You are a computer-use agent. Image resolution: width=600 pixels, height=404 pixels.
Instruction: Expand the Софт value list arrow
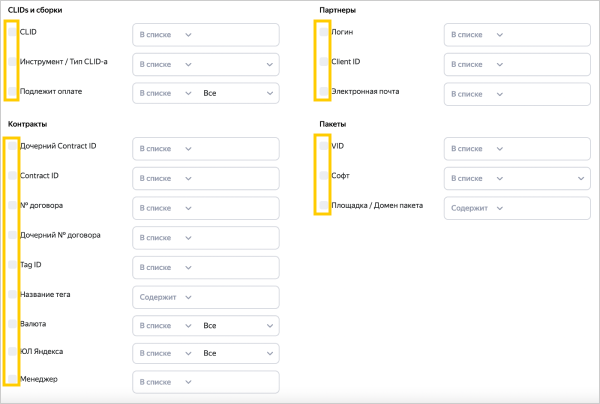pos(581,178)
